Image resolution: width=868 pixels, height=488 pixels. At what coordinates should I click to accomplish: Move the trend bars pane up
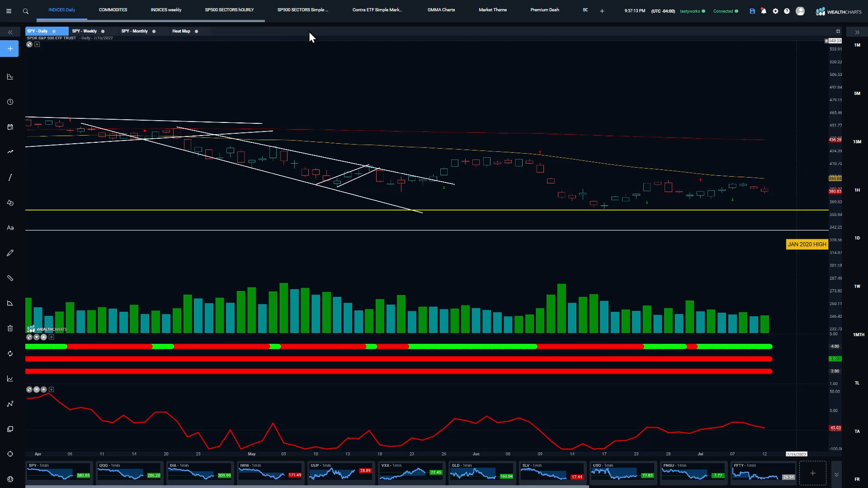tap(44, 337)
